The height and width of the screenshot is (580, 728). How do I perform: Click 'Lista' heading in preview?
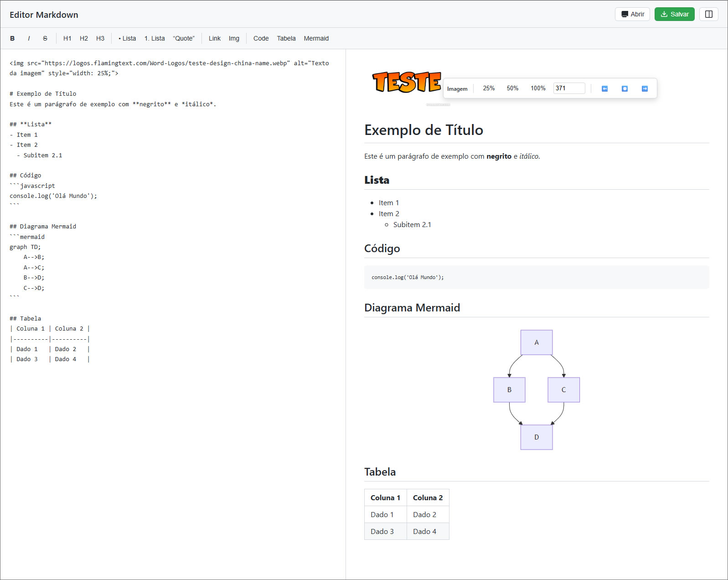(x=377, y=180)
